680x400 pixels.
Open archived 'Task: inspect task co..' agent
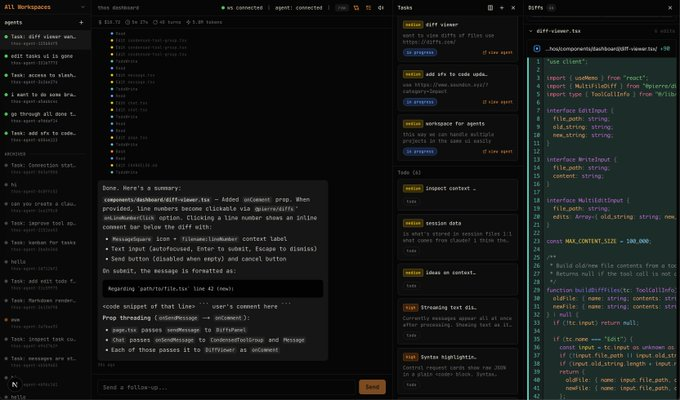click(45, 343)
